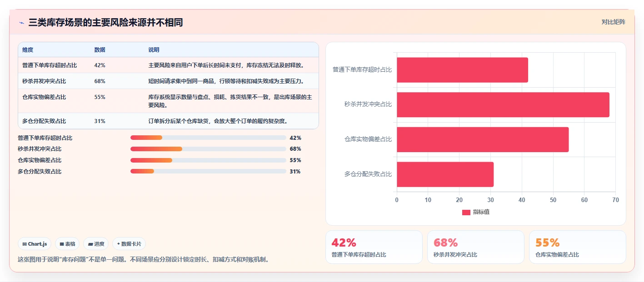Click the 数据 column header
The width and height of the screenshot is (644, 282).
coord(100,50)
